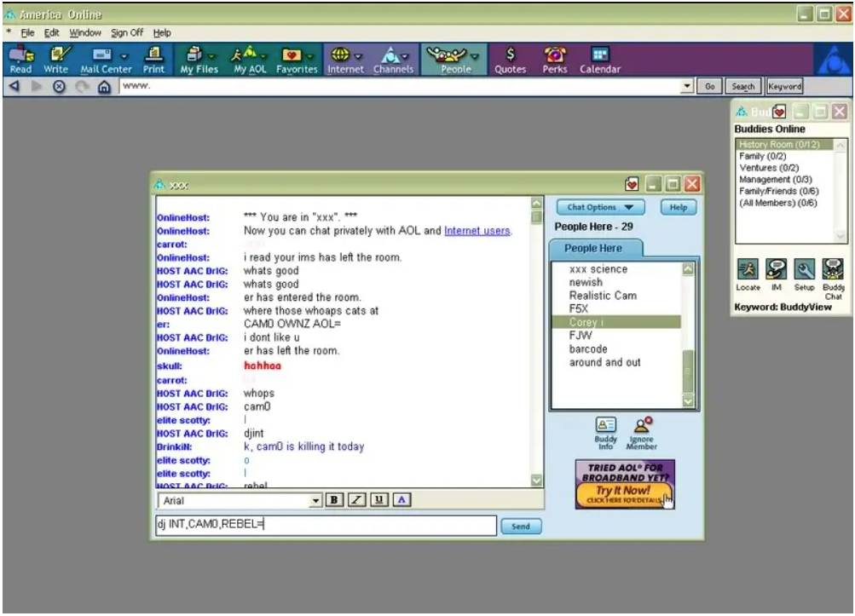Screen dimensions: 855x616
Task: Open the Chat Options dropdown
Action: 600,207
